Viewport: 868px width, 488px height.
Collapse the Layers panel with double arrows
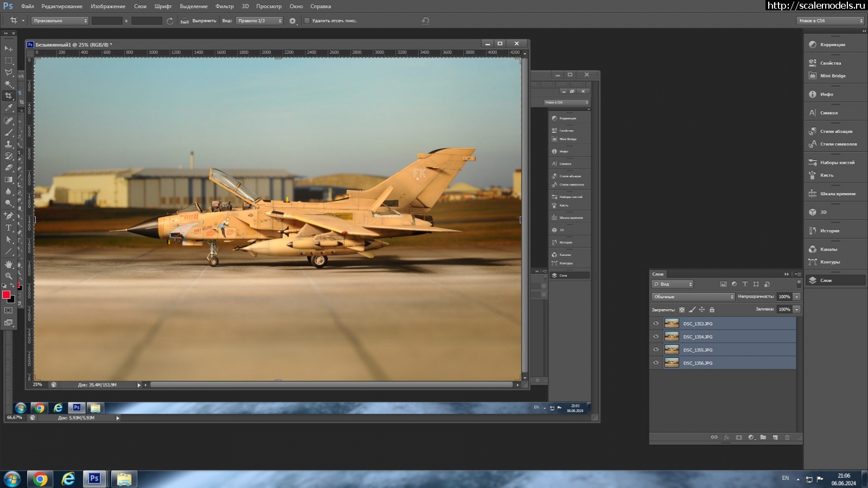[x=787, y=274]
